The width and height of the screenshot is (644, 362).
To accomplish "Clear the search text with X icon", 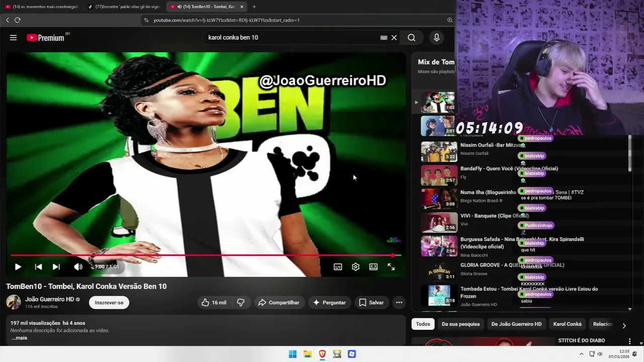I will [x=394, y=38].
